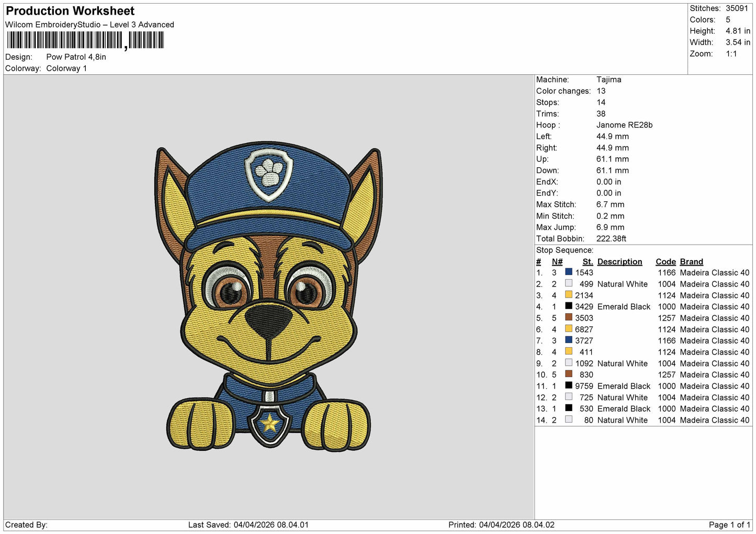
Task: Click the Trims value 38
Action: [601, 113]
